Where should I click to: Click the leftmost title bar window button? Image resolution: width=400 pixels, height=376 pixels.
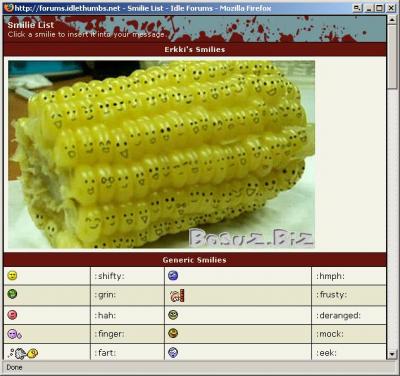coord(357,8)
